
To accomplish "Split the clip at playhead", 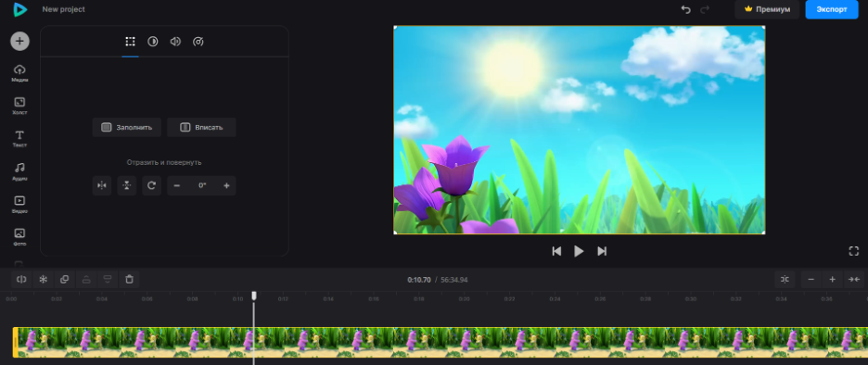I will [x=21, y=279].
